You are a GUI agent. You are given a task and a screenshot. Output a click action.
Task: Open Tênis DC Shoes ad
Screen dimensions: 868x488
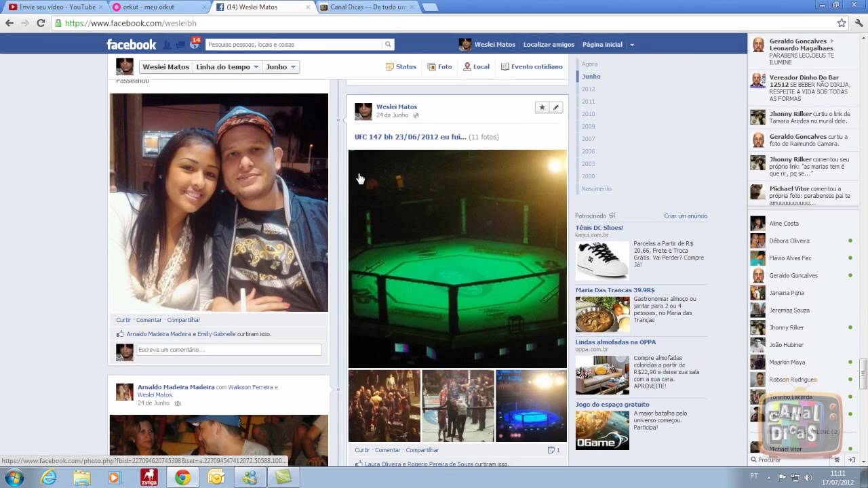pos(599,228)
